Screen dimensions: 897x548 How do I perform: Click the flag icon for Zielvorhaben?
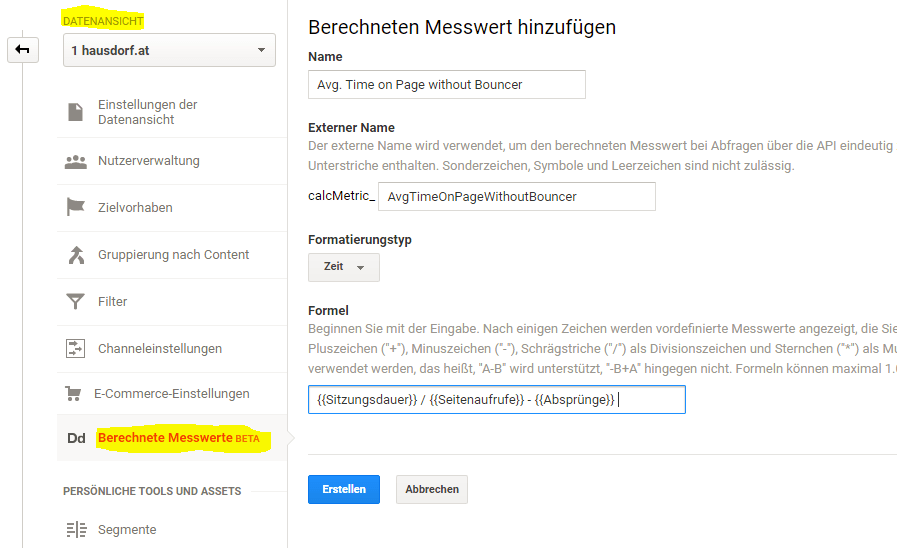pyautogui.click(x=75, y=208)
